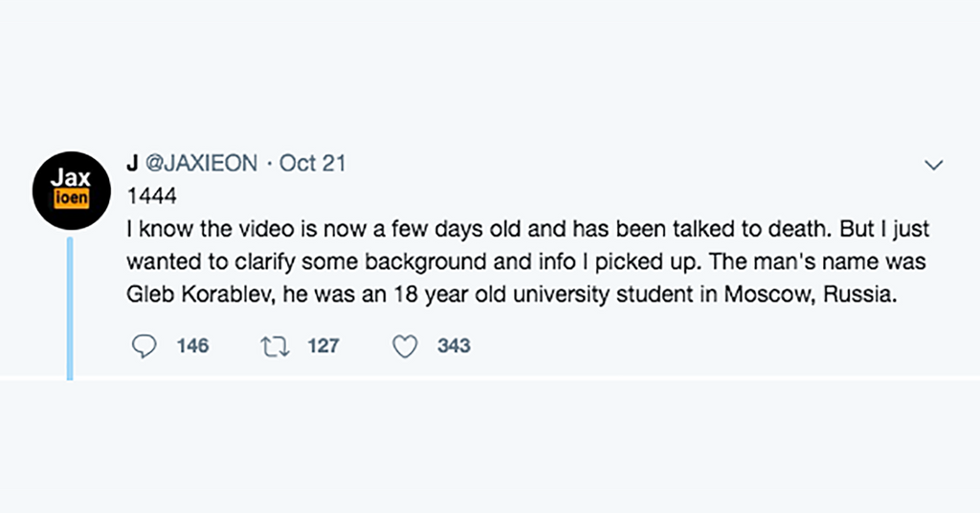Screen dimensions: 980x513
Task: Click the reply speech bubble icon
Action: point(143,346)
